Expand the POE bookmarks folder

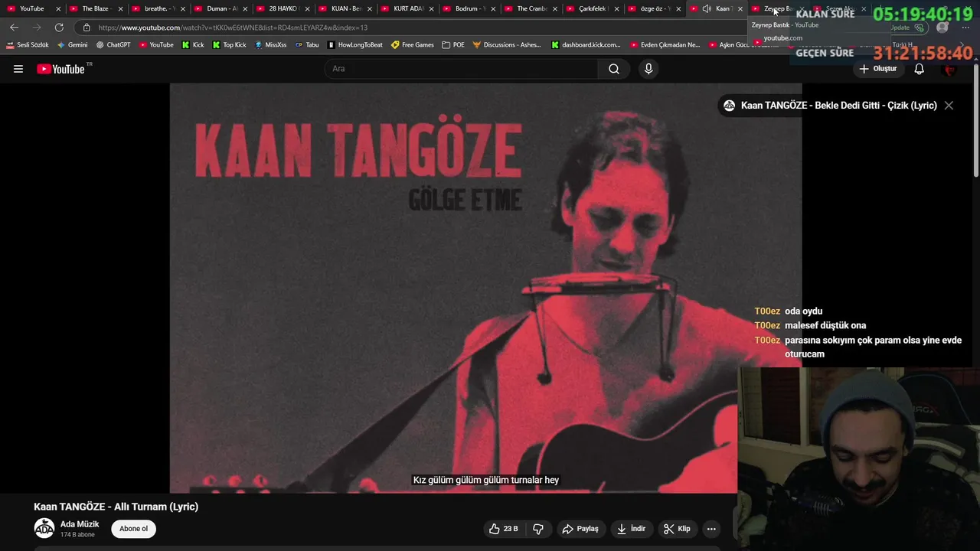[453, 44]
